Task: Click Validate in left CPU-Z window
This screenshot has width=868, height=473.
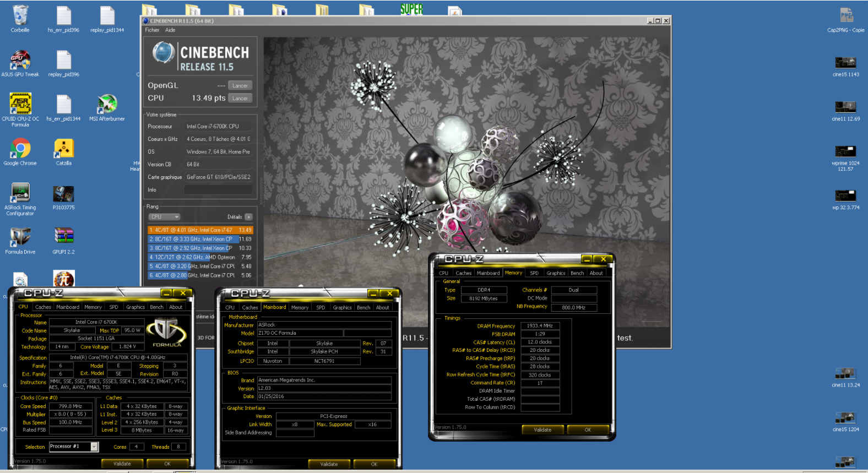Action: [122, 464]
